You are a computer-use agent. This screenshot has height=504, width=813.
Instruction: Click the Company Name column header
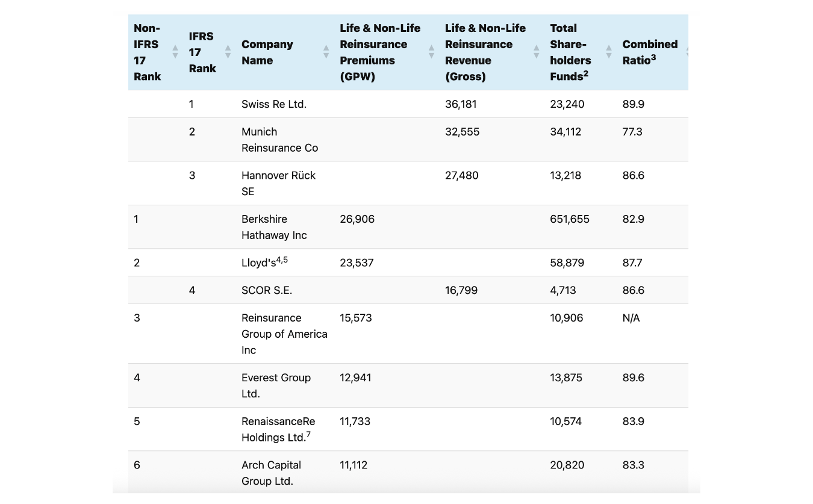(x=285, y=52)
